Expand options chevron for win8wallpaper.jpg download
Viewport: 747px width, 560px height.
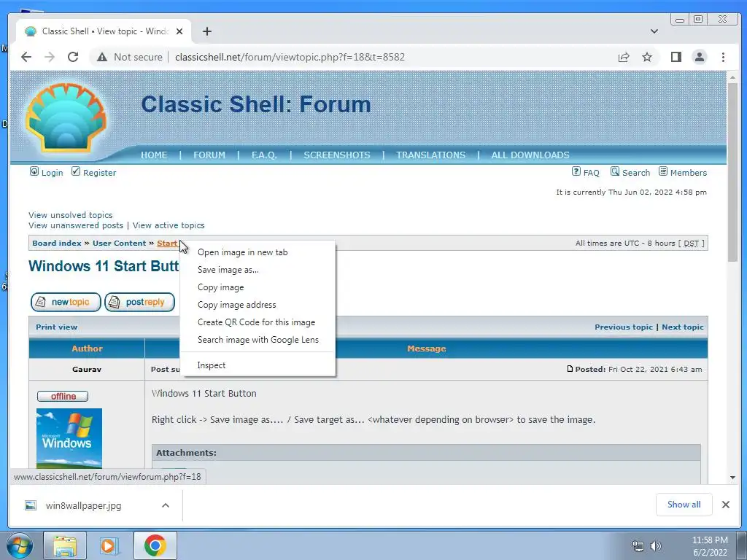tap(166, 505)
